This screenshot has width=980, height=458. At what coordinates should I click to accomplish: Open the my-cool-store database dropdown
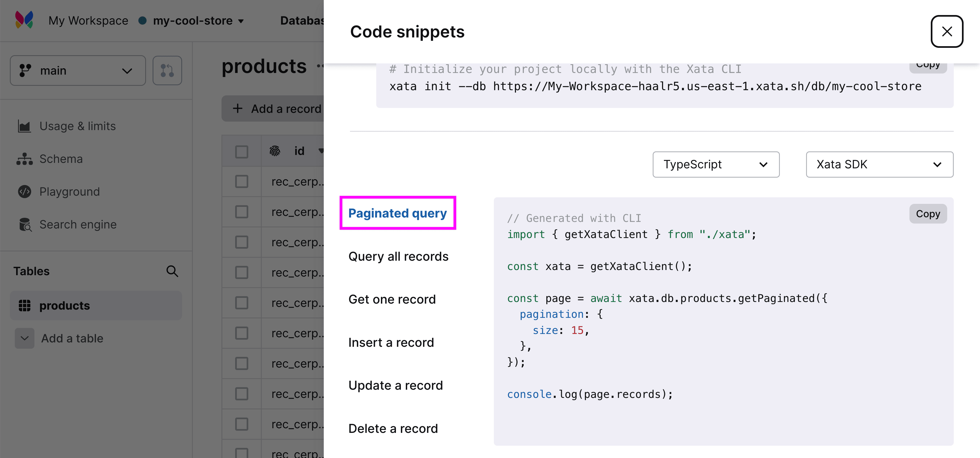[198, 20]
